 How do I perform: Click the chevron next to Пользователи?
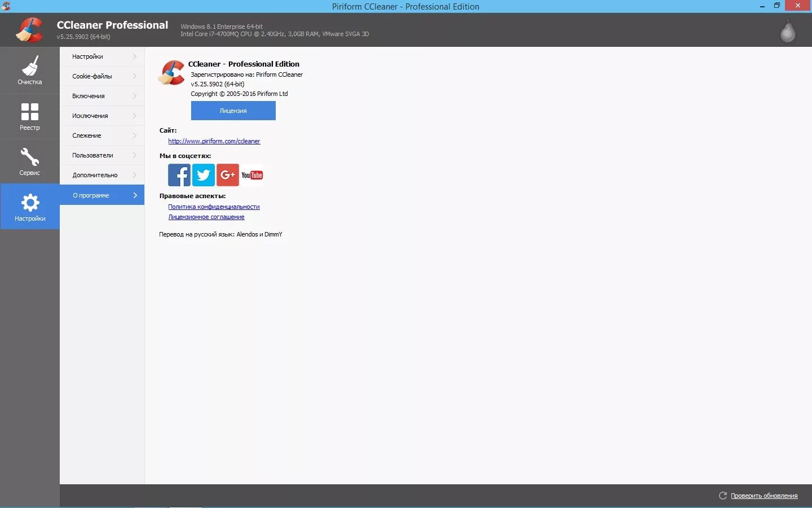[x=135, y=155]
